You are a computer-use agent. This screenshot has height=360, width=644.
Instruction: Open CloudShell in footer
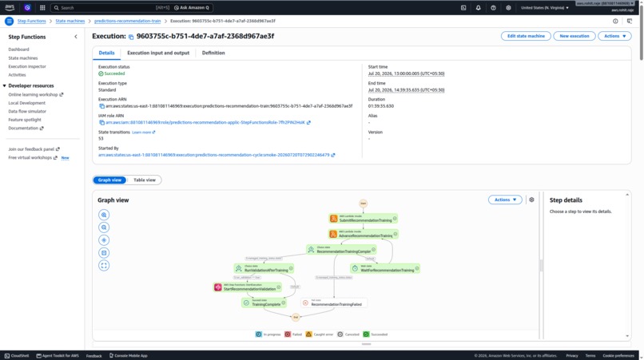17,355
